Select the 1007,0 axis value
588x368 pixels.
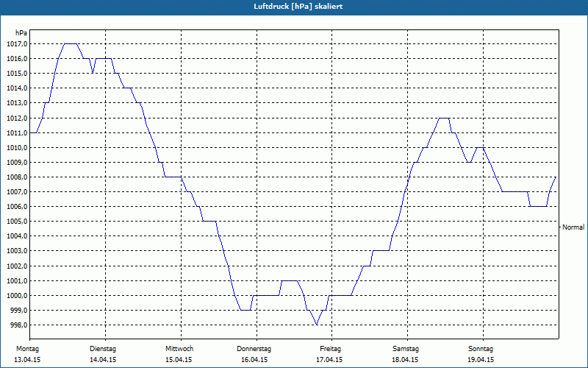click(x=17, y=192)
